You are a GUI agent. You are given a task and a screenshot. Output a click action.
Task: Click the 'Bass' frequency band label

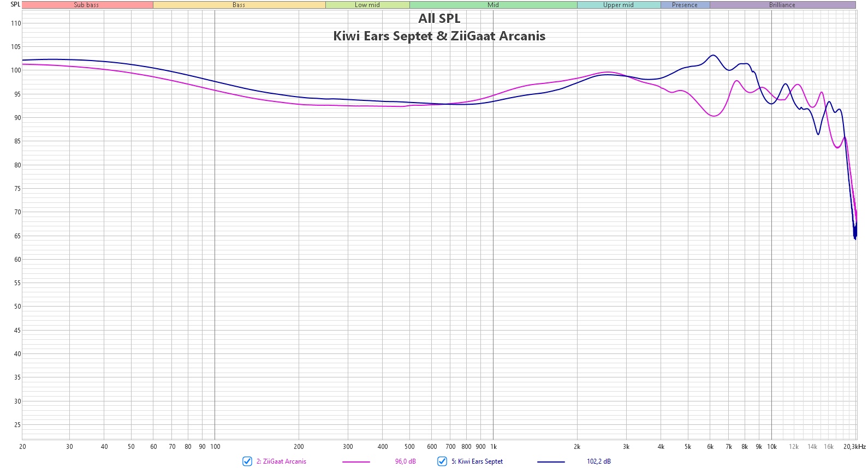click(239, 5)
